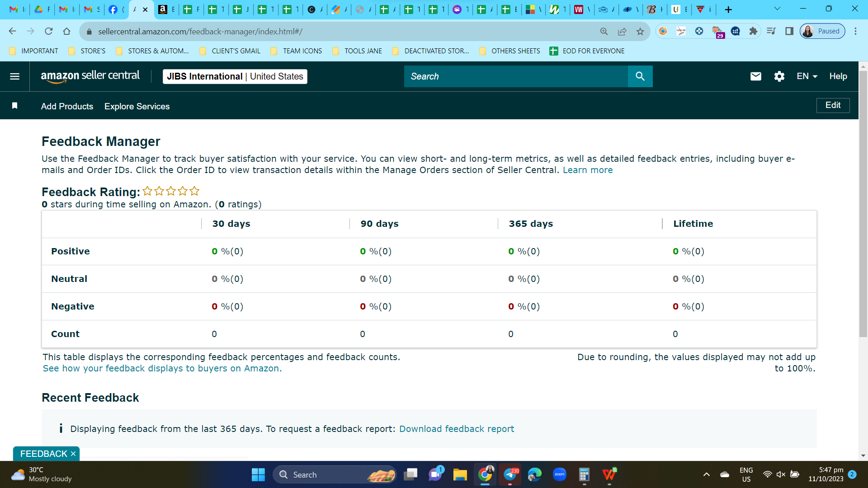Image resolution: width=868 pixels, height=488 pixels.
Task: Click the Windows taskbar Search box
Action: point(335,474)
